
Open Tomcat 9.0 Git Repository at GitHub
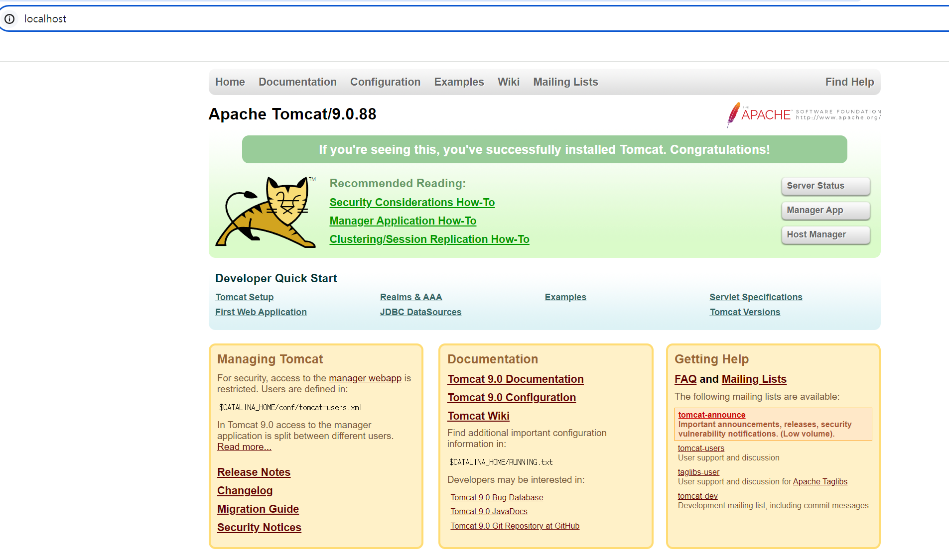[x=515, y=526]
